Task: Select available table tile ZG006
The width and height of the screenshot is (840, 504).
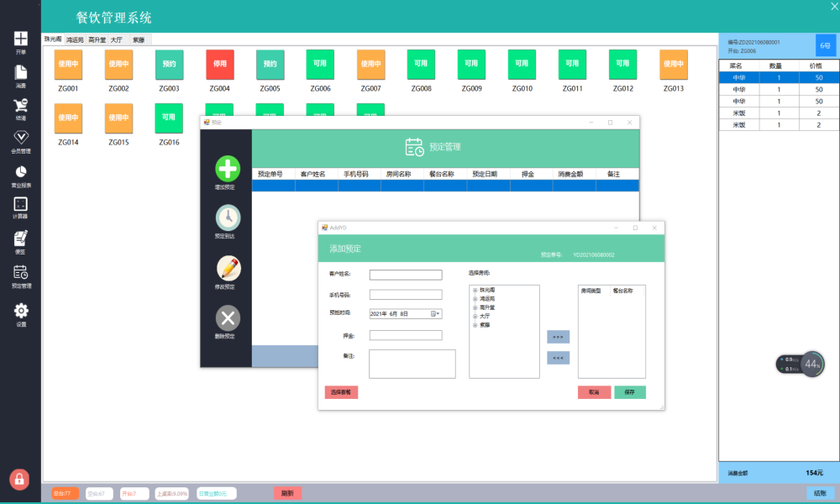Action: click(320, 65)
